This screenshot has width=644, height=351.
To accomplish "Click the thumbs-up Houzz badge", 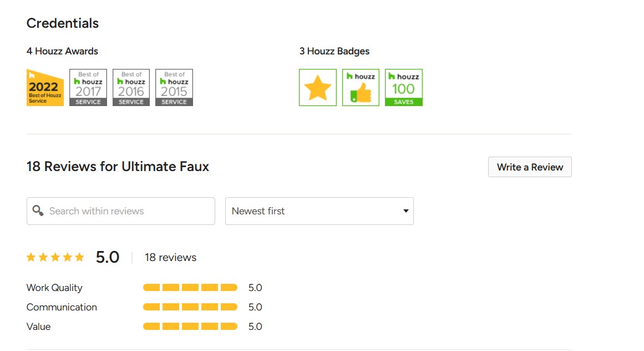I will (x=361, y=87).
